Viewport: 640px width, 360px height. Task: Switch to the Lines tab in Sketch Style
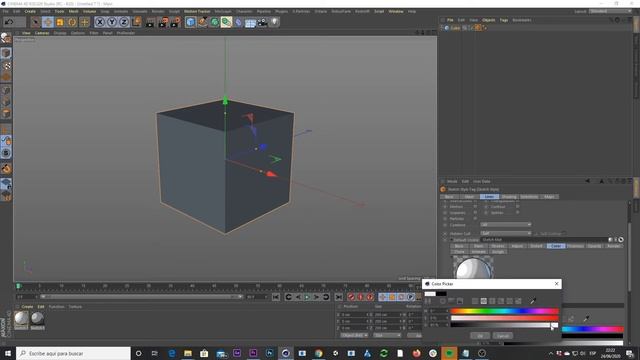click(x=489, y=197)
